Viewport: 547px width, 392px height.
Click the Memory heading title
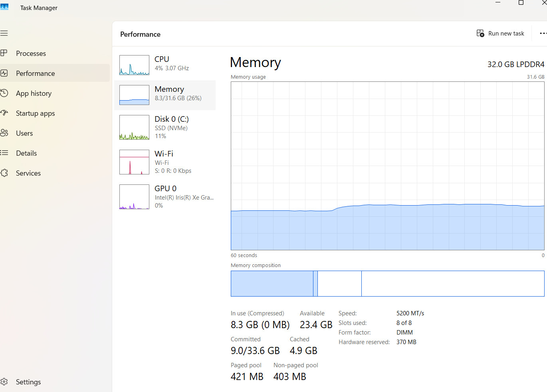coord(256,63)
